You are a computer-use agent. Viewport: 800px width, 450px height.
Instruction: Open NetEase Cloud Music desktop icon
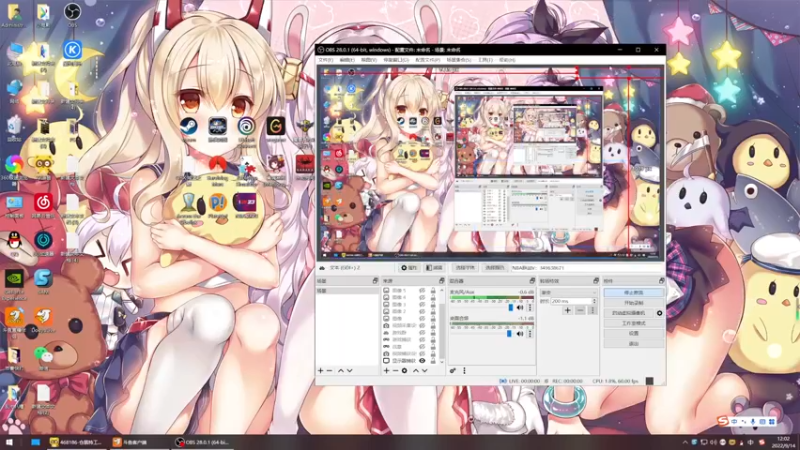43,206
